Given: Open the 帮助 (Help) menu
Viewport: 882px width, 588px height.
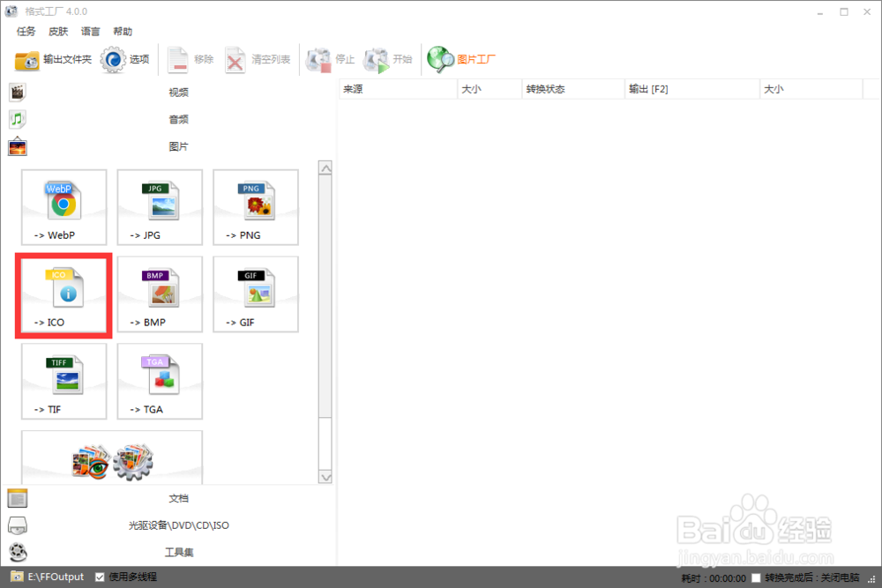Looking at the screenshot, I should tap(123, 31).
